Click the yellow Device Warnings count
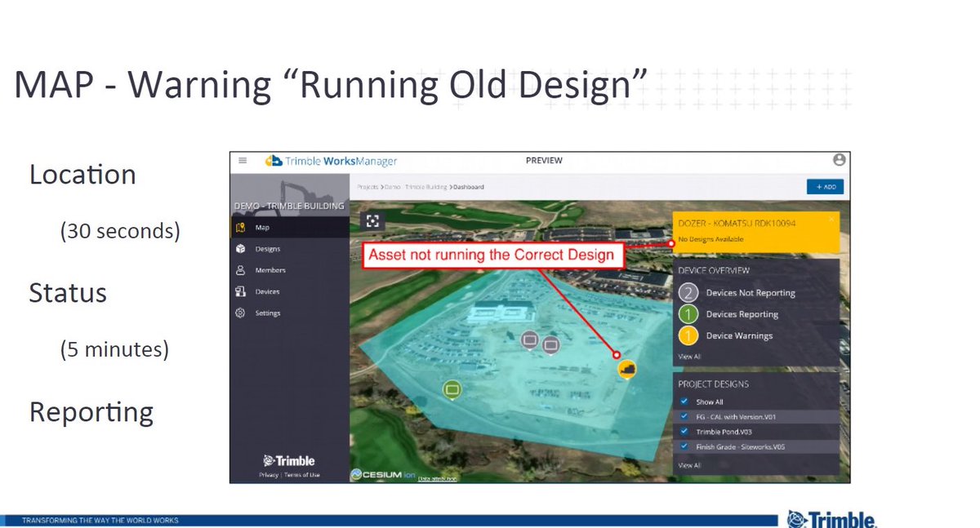 tap(689, 335)
